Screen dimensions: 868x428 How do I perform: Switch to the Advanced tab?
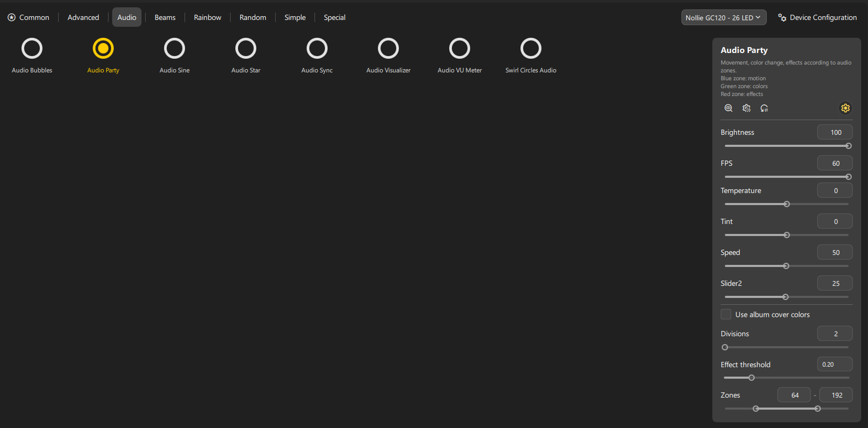83,17
